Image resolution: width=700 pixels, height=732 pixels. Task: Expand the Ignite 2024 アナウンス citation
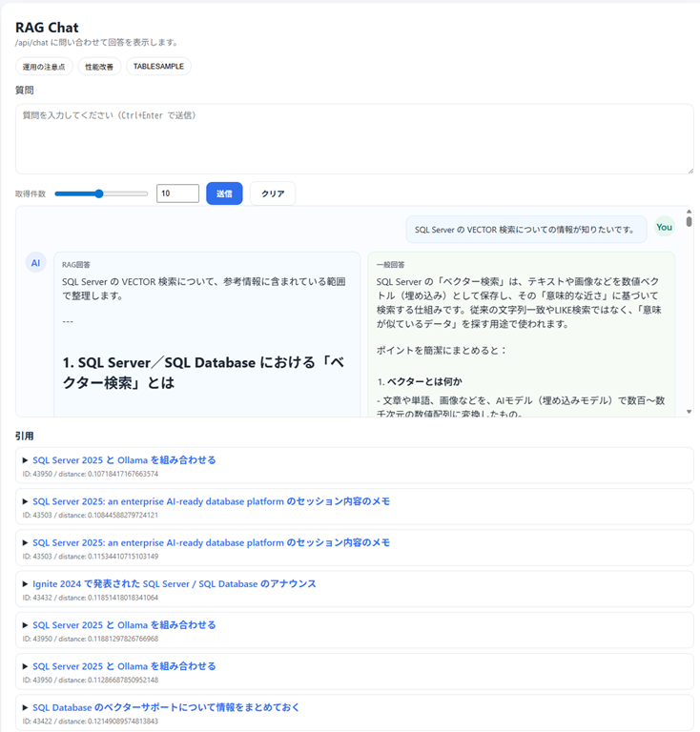(x=174, y=583)
